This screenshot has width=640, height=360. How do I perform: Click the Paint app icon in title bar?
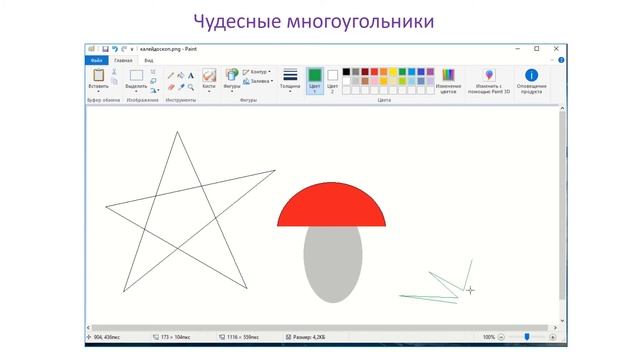(x=91, y=49)
